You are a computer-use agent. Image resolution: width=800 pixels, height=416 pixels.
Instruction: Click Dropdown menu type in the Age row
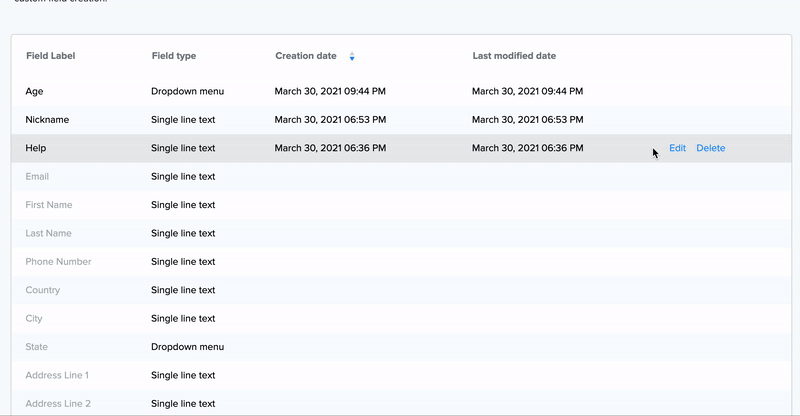(x=187, y=91)
